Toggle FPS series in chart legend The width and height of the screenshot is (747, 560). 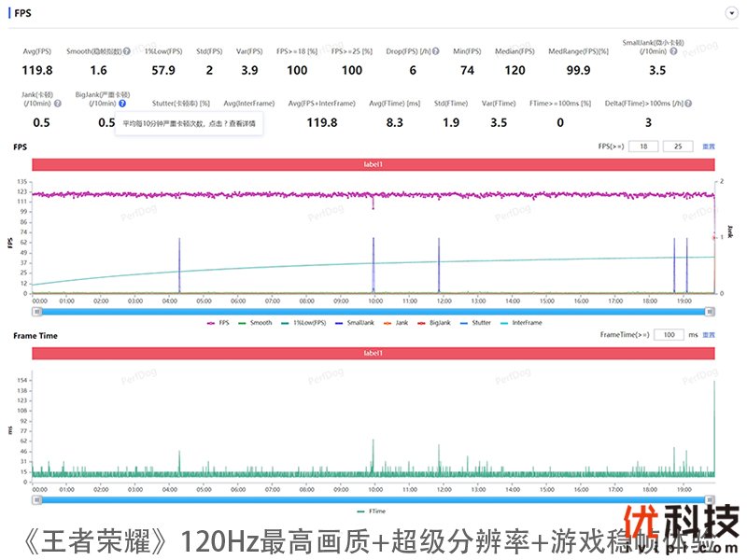pyautogui.click(x=219, y=323)
